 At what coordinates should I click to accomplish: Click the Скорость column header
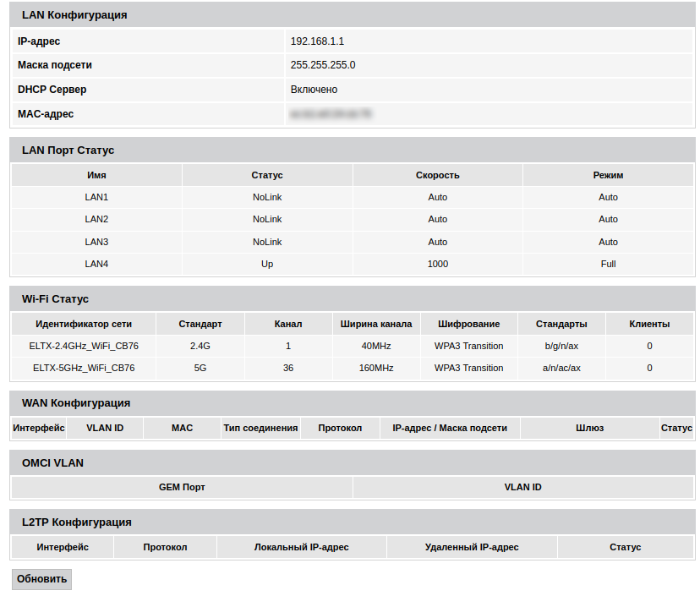coord(438,175)
